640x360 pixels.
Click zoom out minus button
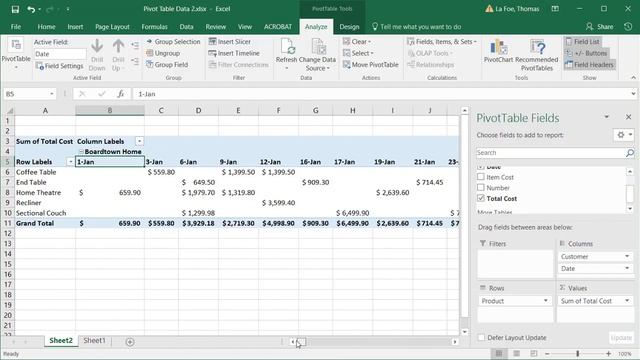point(547,353)
